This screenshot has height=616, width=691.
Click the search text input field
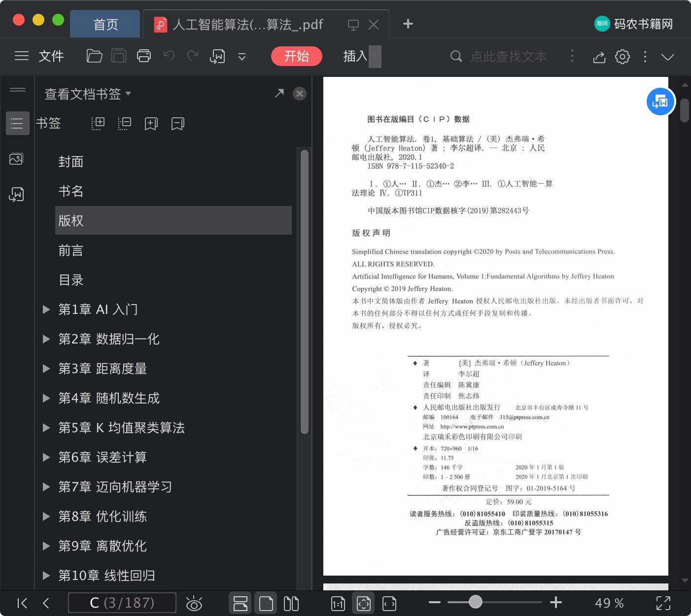pos(509,56)
